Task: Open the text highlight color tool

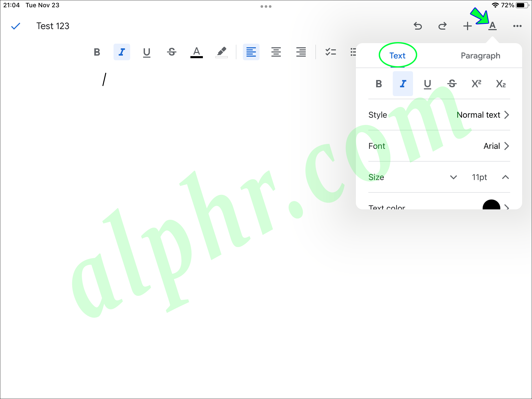Action: coord(221,52)
